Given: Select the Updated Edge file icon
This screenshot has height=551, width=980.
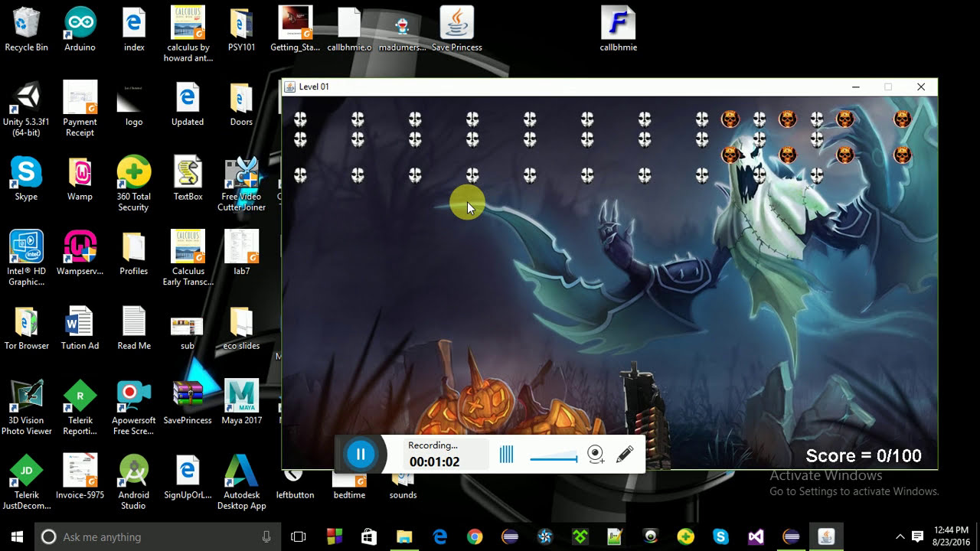Looking at the screenshot, I should pyautogui.click(x=188, y=104).
